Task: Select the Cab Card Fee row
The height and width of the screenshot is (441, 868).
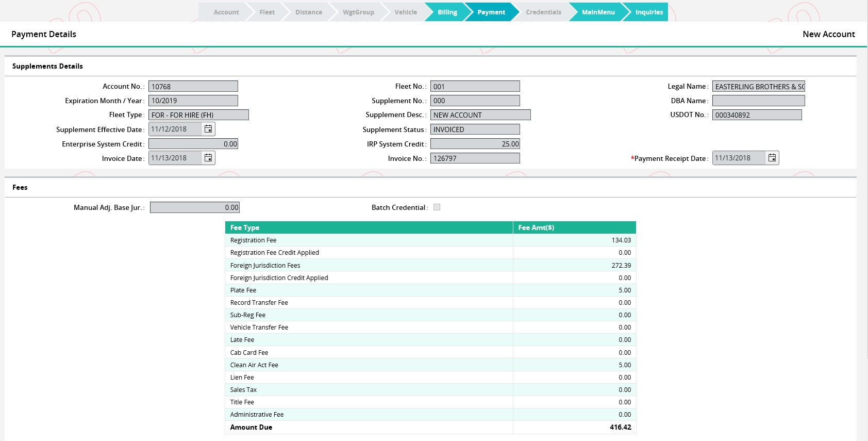Action: pyautogui.click(x=430, y=353)
